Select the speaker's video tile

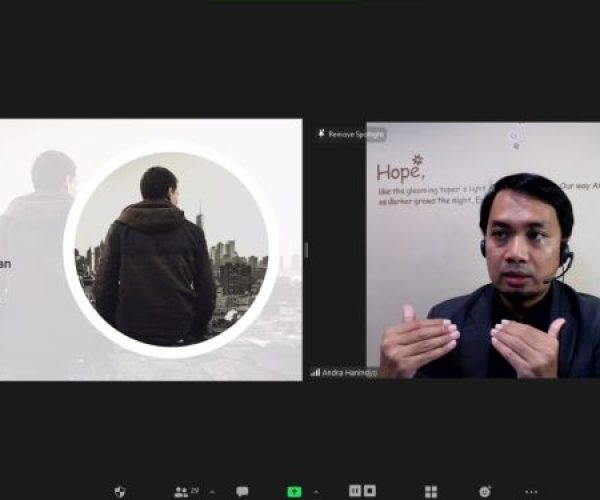click(483, 260)
